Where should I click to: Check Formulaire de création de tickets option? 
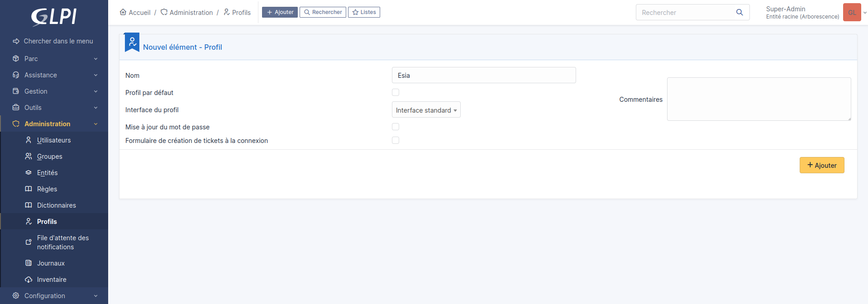tap(396, 140)
